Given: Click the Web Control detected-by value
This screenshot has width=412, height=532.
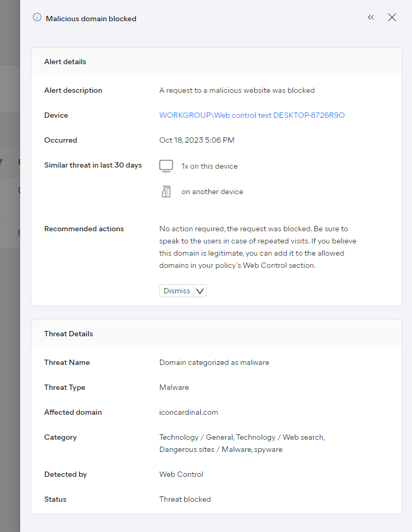Looking at the screenshot, I should pos(181,474).
